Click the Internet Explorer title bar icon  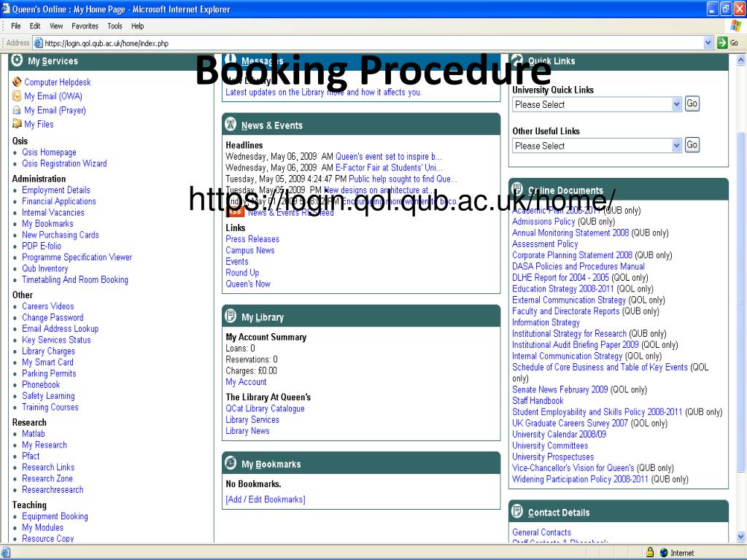point(6,9)
